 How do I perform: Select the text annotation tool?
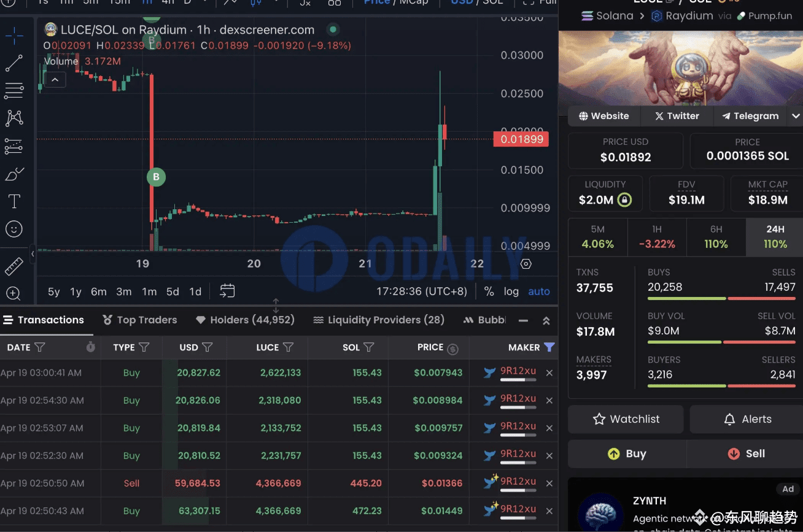pyautogui.click(x=15, y=201)
